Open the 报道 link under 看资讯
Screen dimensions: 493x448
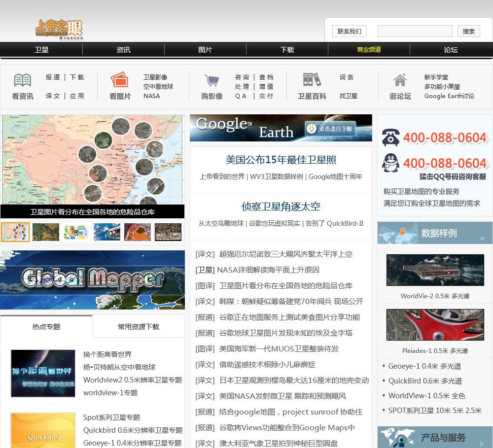[x=53, y=77]
